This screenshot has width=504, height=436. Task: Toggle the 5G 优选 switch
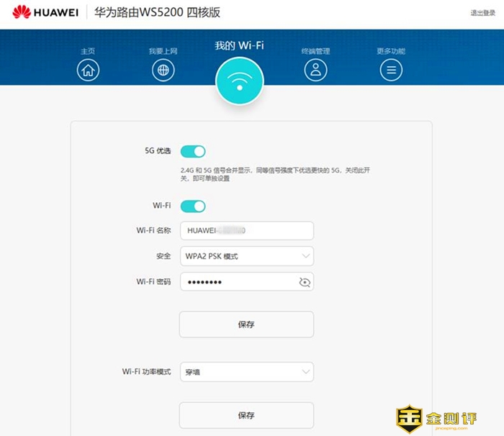(193, 151)
